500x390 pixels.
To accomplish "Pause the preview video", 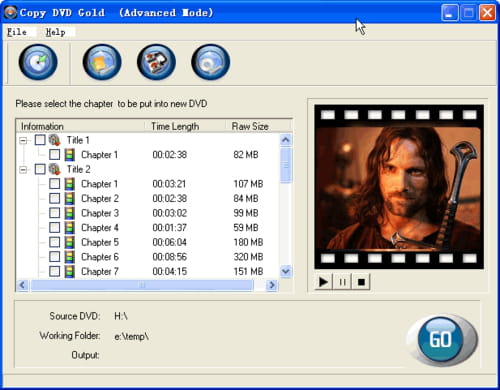I will [x=342, y=282].
